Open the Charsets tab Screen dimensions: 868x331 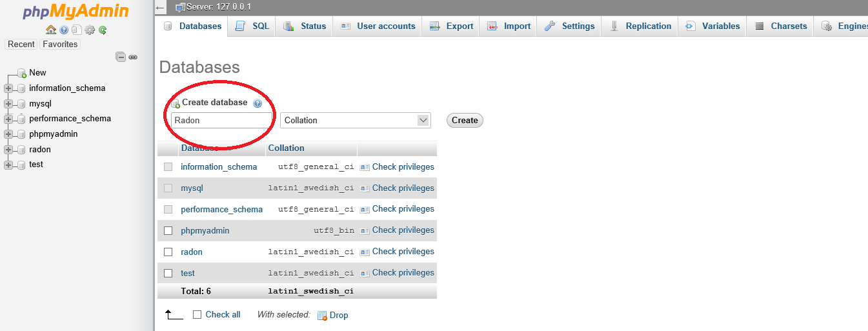pyautogui.click(x=780, y=26)
